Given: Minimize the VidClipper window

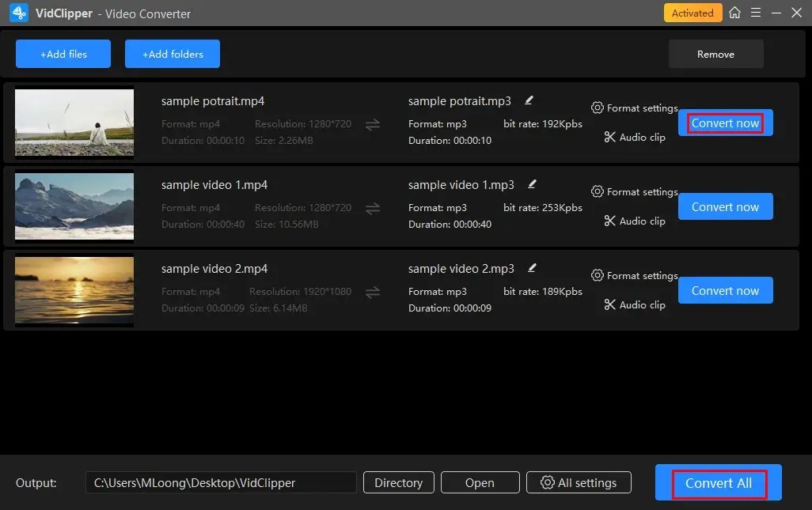Looking at the screenshot, I should click(776, 13).
